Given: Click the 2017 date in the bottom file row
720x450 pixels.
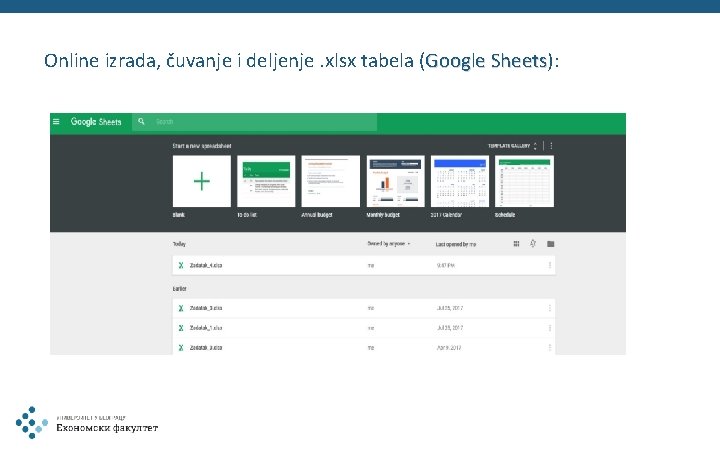Looking at the screenshot, I should 449,348.
